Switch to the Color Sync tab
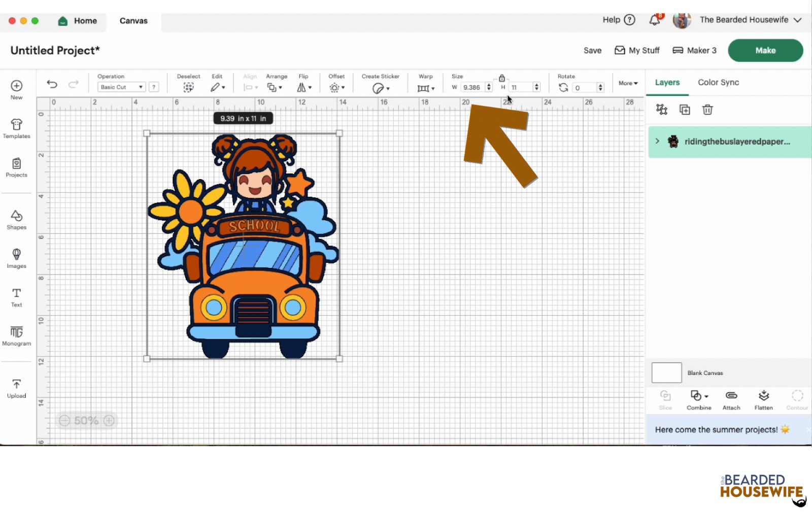This screenshot has height=516, width=812. coord(718,82)
